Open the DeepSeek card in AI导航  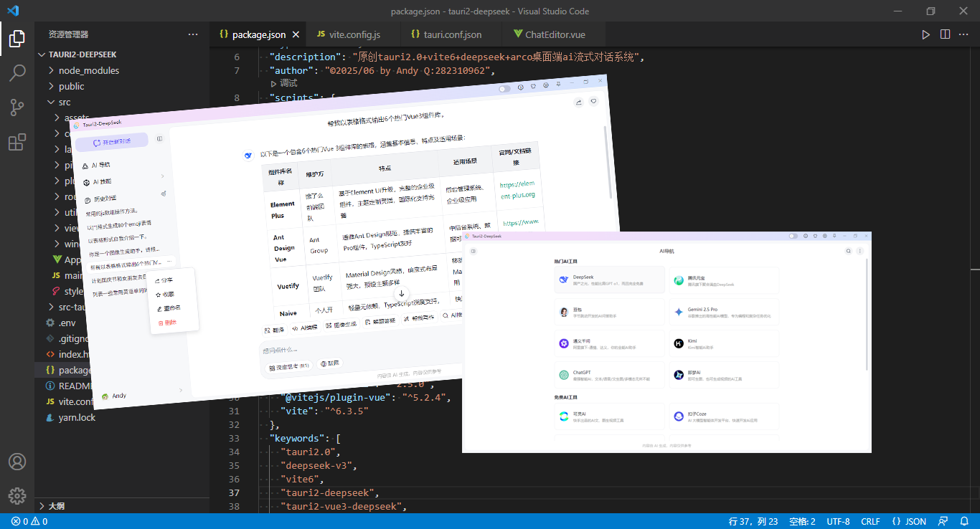[x=610, y=280]
